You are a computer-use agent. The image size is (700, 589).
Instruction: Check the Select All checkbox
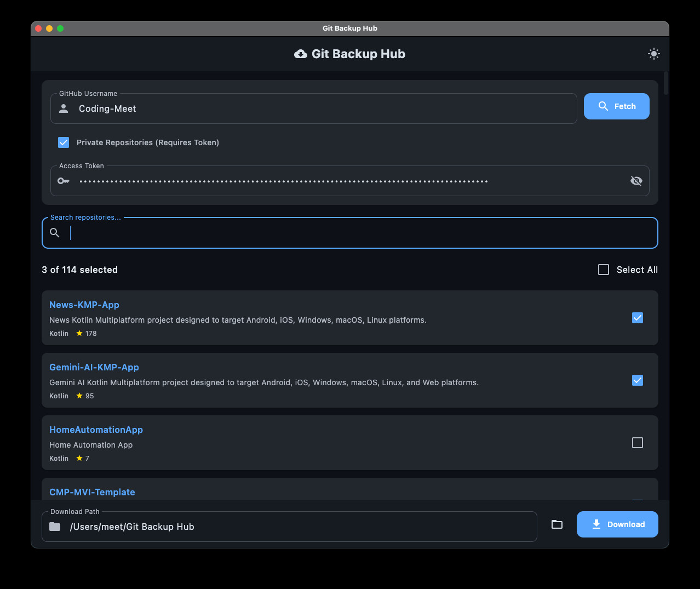point(604,270)
